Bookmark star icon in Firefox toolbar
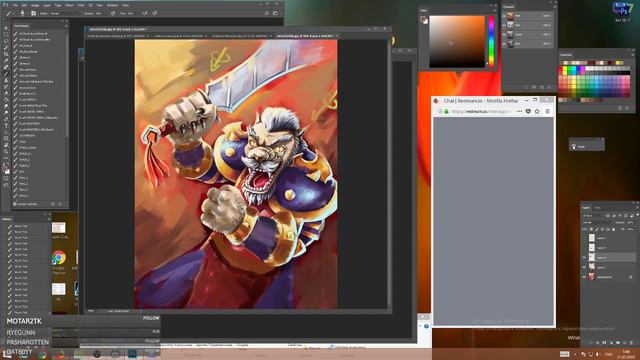 (x=537, y=111)
